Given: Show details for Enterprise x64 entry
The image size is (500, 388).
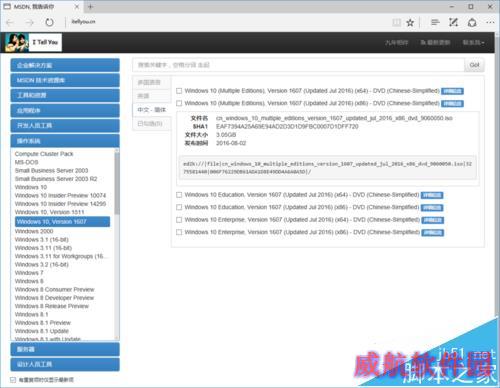Looking at the screenshot, I should click(x=433, y=220).
